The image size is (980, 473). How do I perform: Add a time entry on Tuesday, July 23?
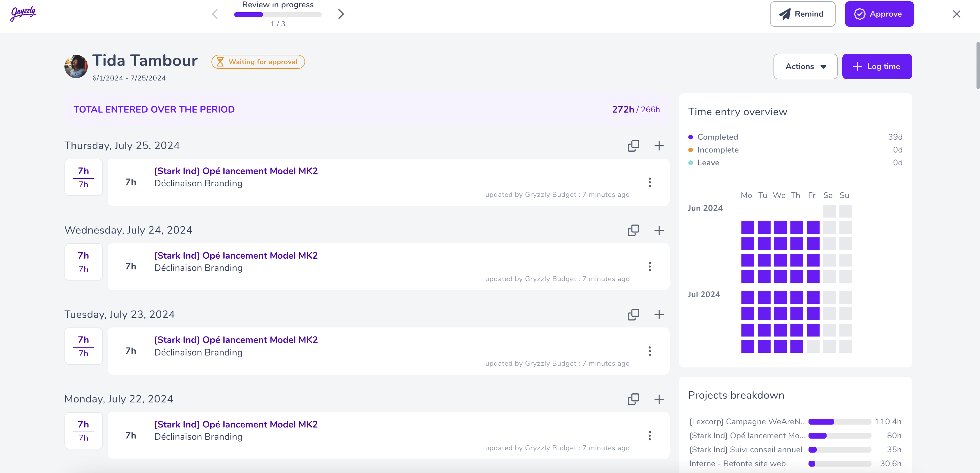[659, 314]
